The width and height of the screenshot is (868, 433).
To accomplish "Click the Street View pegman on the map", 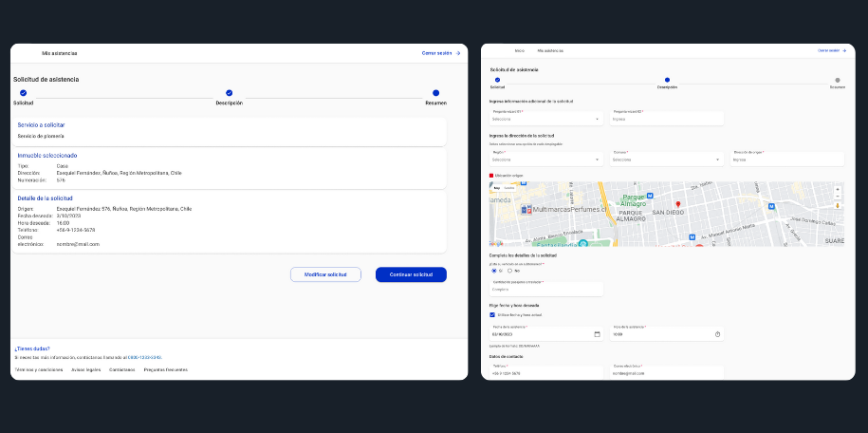I will tap(838, 205).
